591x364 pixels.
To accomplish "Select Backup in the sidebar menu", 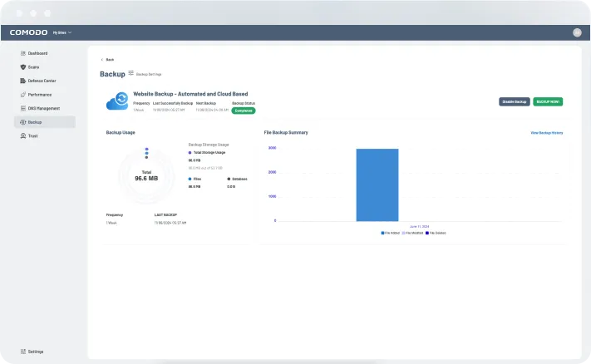I will pyautogui.click(x=35, y=122).
